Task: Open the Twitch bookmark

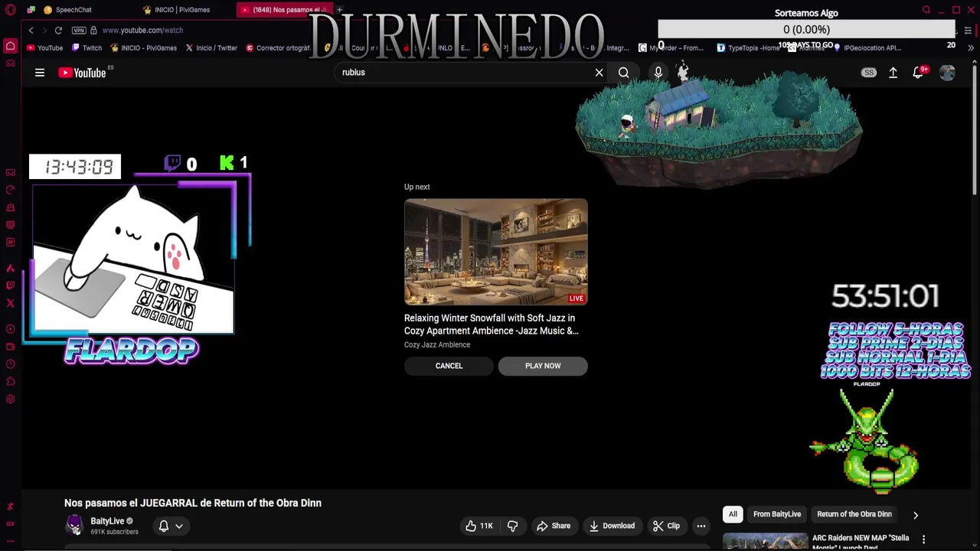Action: (x=87, y=47)
